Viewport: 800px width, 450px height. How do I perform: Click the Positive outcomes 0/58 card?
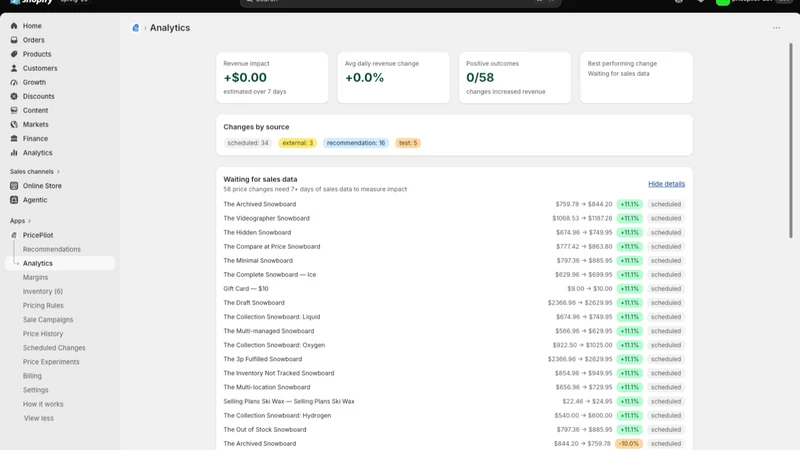pyautogui.click(x=515, y=78)
